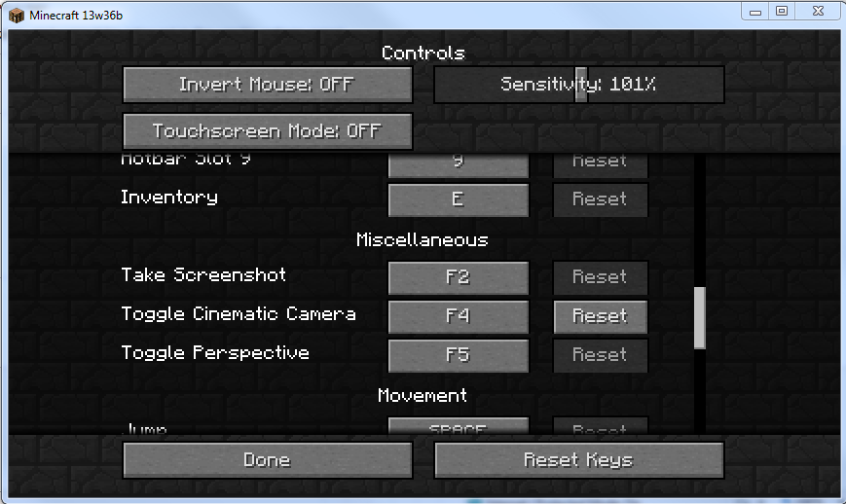Change the Inventory key binding E
Image resolution: width=846 pixels, height=504 pixels.
[459, 200]
